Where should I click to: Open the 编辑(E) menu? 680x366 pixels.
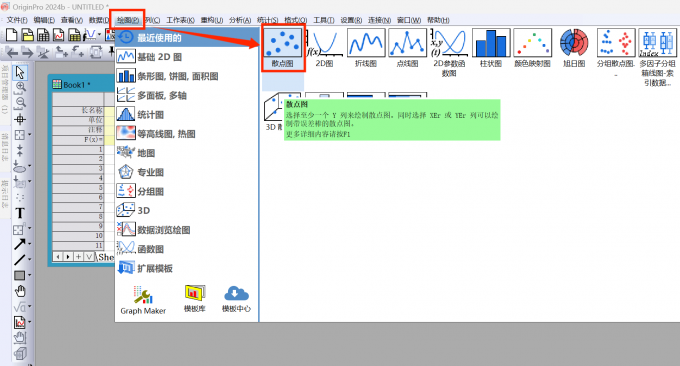44,20
